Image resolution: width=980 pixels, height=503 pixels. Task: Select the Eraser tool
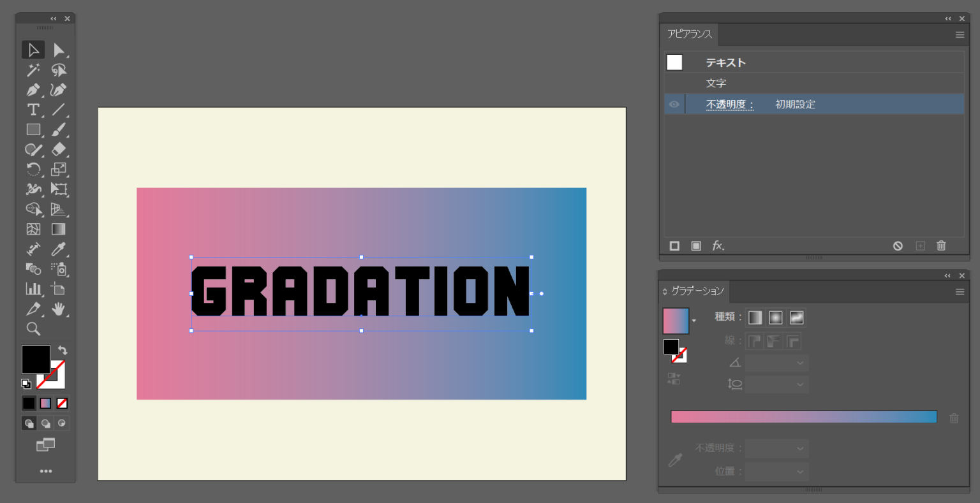[x=59, y=149]
